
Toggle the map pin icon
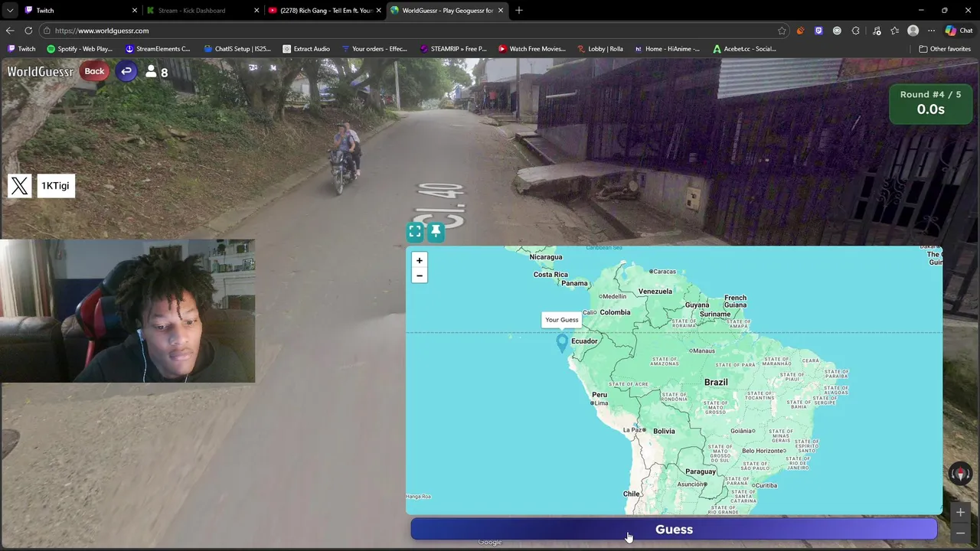(x=436, y=231)
